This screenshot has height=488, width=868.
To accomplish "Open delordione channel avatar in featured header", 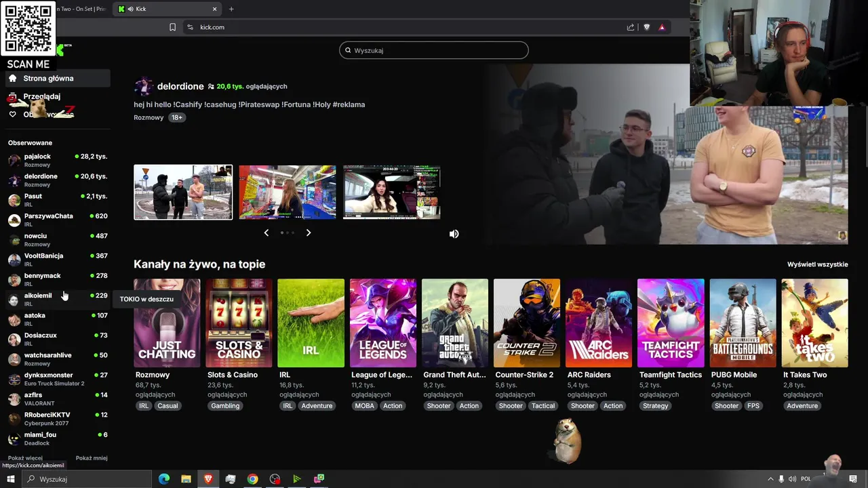I will tap(143, 86).
